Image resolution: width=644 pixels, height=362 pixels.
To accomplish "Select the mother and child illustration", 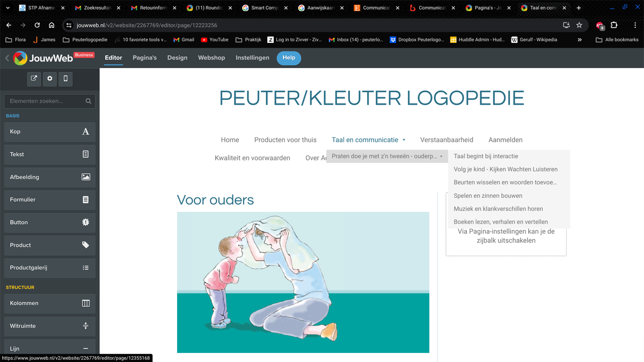I will tap(303, 282).
